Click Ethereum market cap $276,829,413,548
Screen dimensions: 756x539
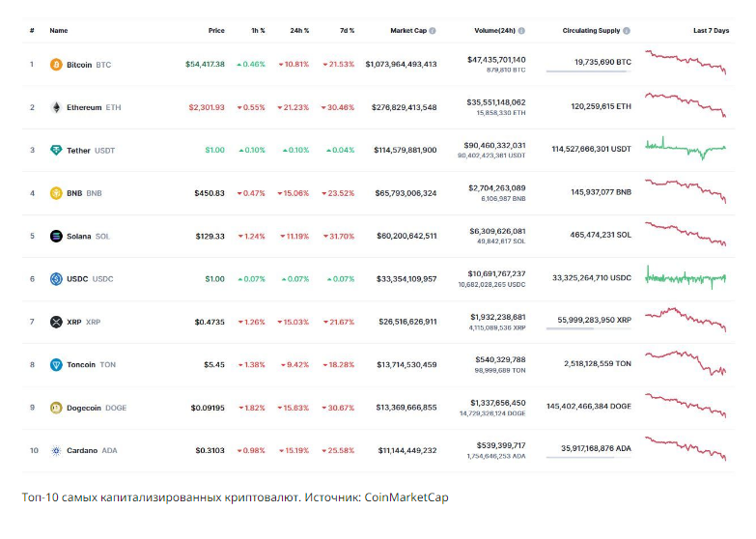404,107
